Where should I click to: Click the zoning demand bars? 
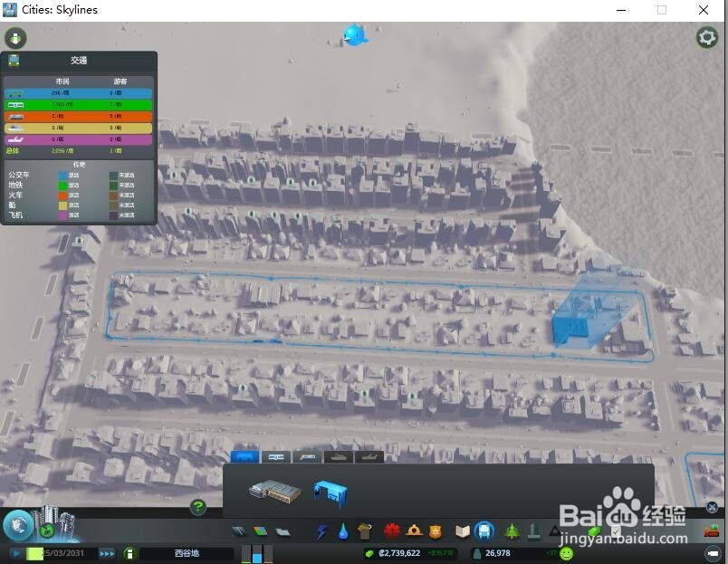coord(257,554)
